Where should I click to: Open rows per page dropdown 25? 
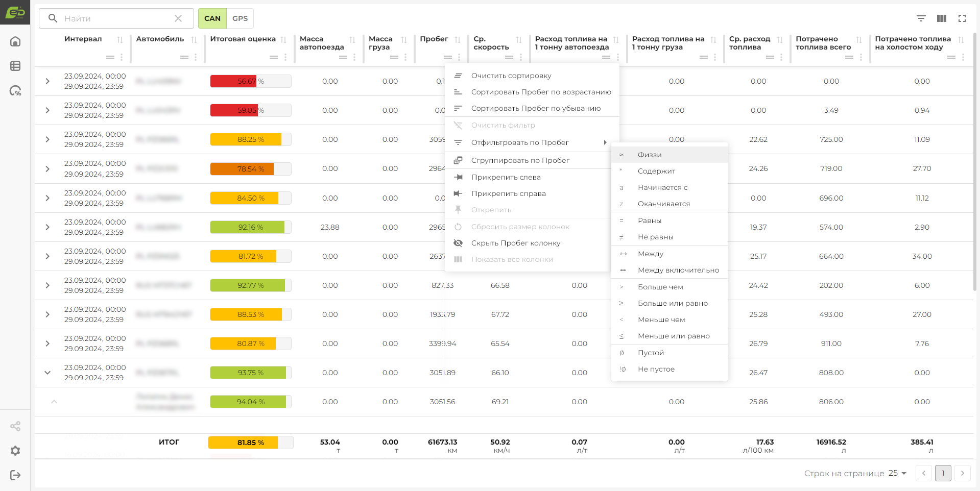click(x=897, y=473)
